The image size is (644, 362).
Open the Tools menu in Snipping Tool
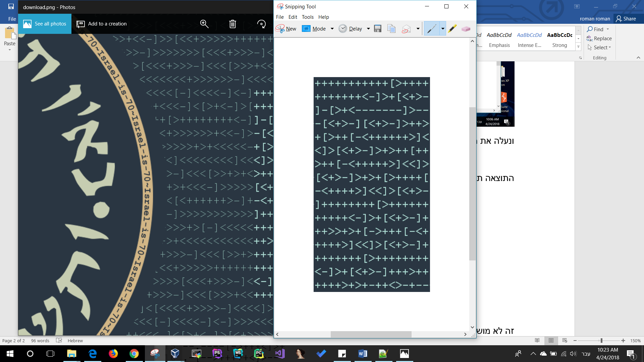coord(308,17)
